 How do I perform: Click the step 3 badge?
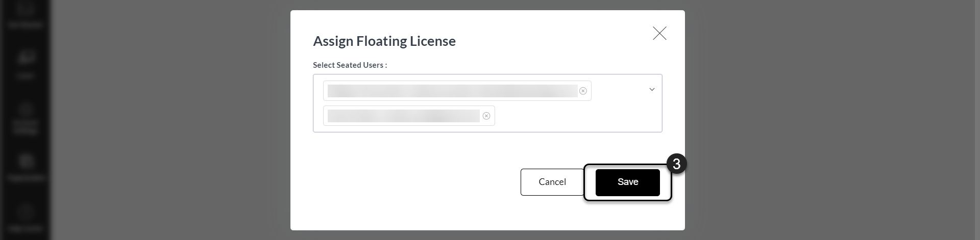pos(676,164)
